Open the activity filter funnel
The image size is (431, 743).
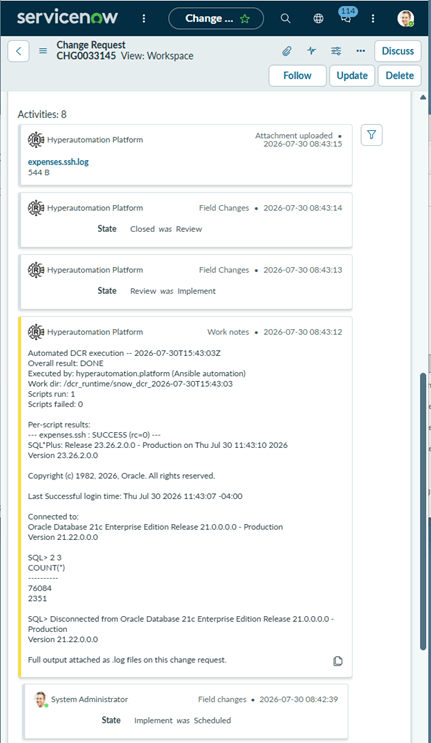click(x=371, y=135)
